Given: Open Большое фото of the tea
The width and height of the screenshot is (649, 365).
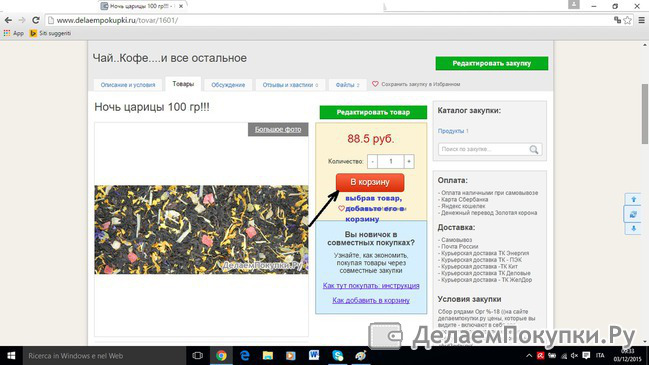Looking at the screenshot, I should tap(278, 129).
